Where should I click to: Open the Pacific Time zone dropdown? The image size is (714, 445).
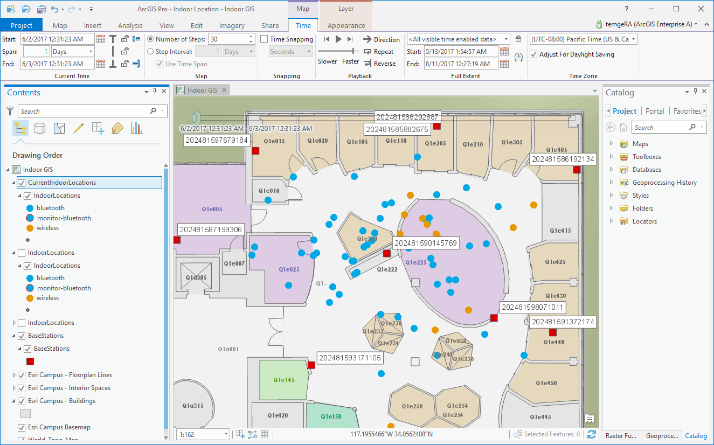(583, 39)
